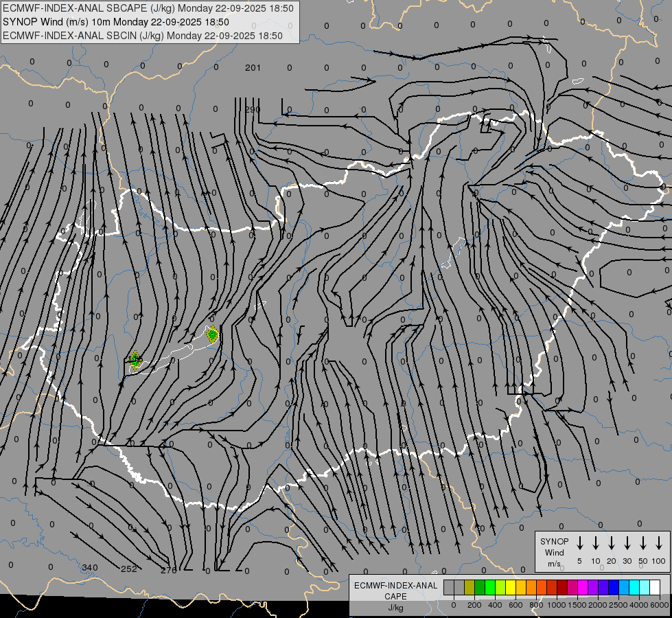
Task: Click the 30 m/s wind arrow symbol
Action: point(627,543)
